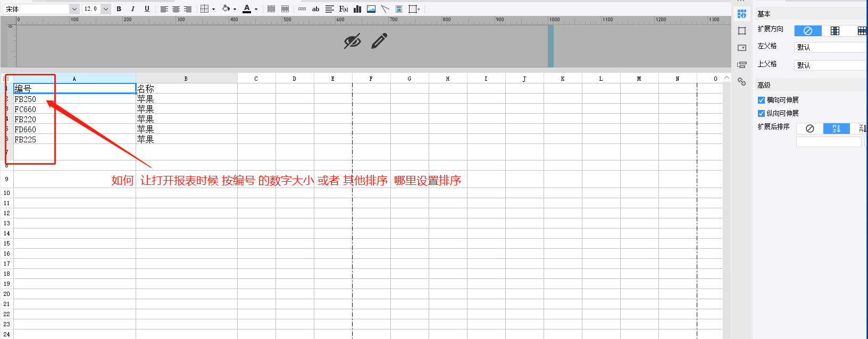Select row 10 header
Screen dimensions: 868x339
pyautogui.click(x=6, y=193)
